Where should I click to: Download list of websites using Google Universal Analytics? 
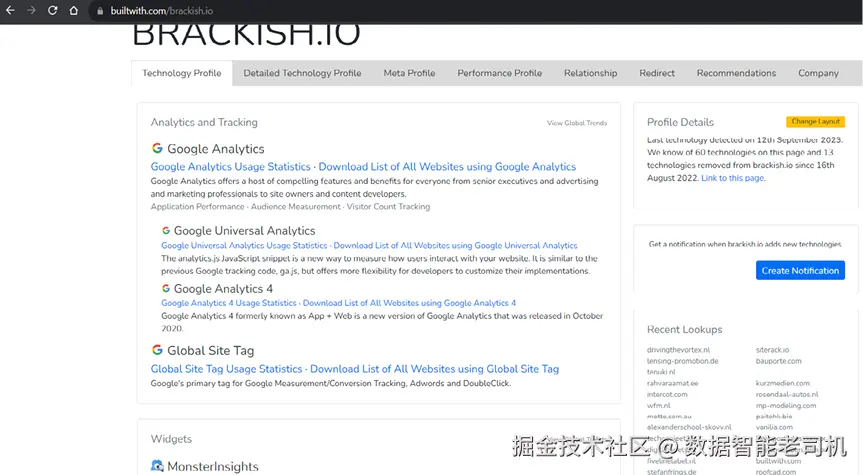coord(455,245)
